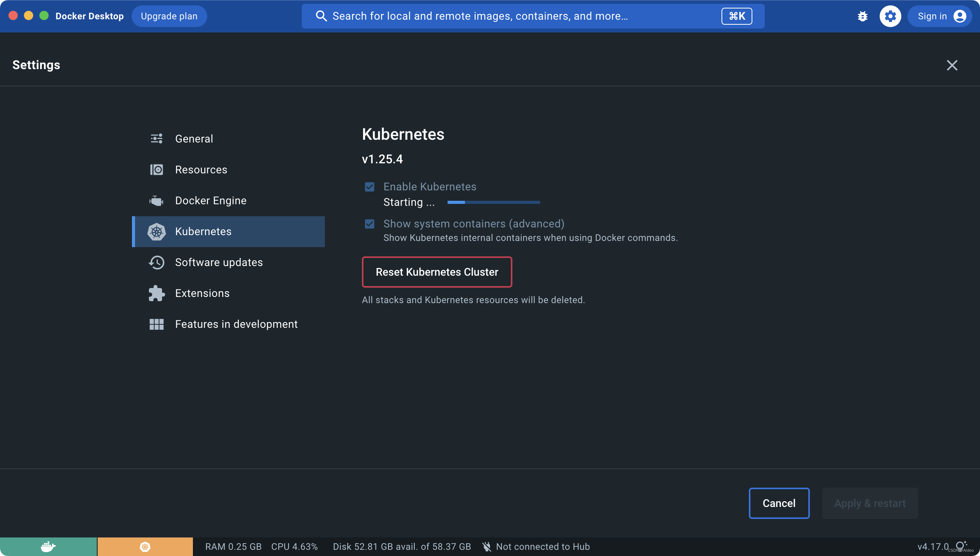This screenshot has width=980, height=556.
Task: Click the CPU 4.63% status text
Action: (294, 547)
